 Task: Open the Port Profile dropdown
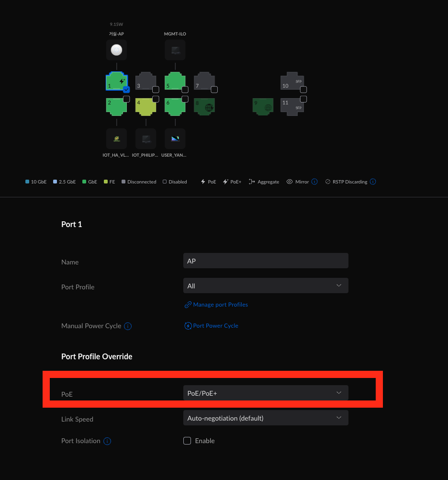pos(266,286)
